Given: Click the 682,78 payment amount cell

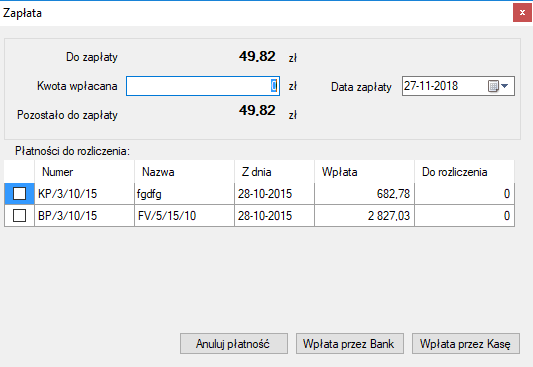Looking at the screenshot, I should (364, 194).
